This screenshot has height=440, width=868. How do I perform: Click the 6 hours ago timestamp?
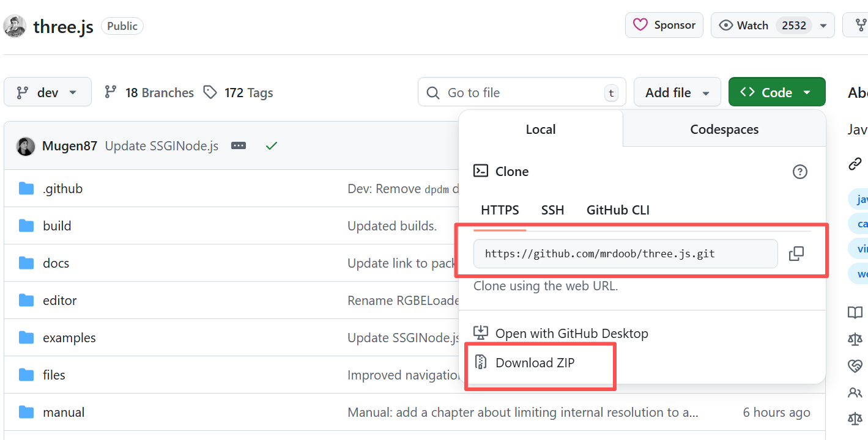click(776, 413)
